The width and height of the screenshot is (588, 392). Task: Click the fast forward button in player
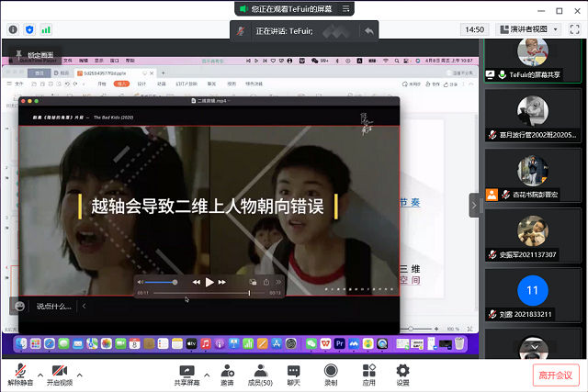click(222, 282)
